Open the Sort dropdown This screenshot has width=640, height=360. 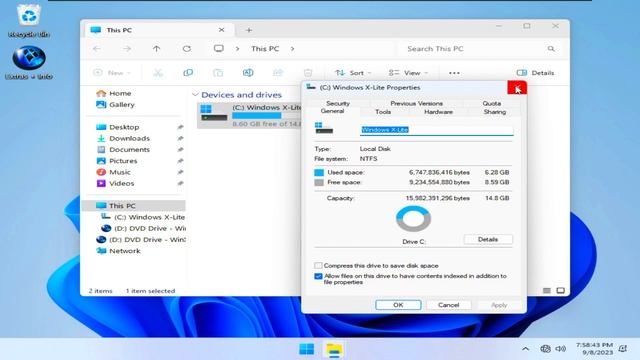353,73
